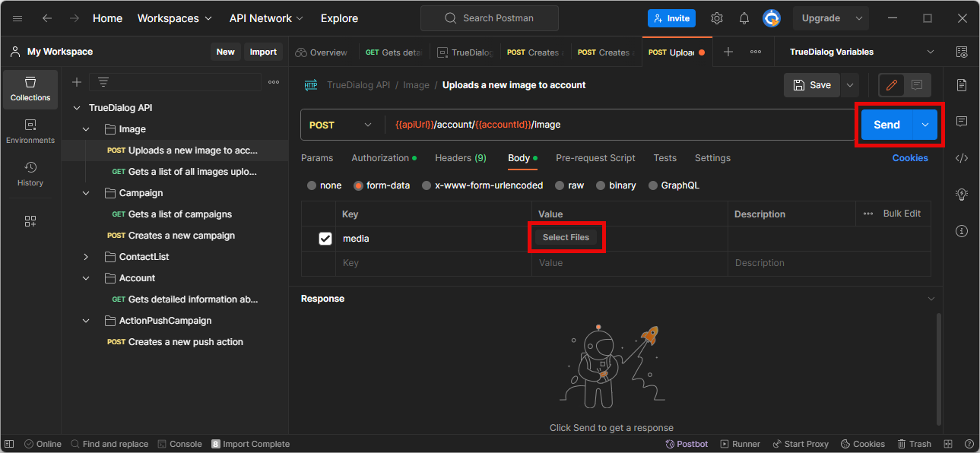This screenshot has height=453, width=980.
Task: Select the raw body type
Action: (x=560, y=185)
